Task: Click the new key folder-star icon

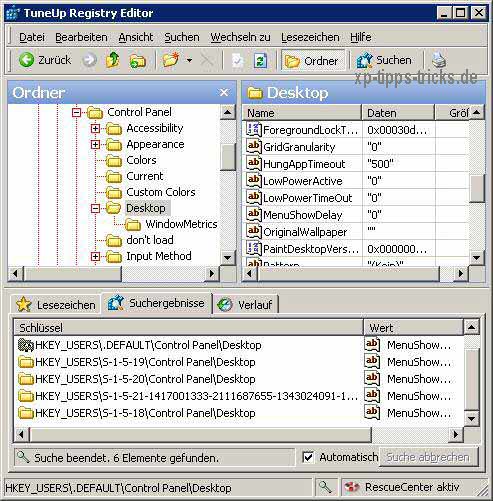Action: [x=171, y=60]
